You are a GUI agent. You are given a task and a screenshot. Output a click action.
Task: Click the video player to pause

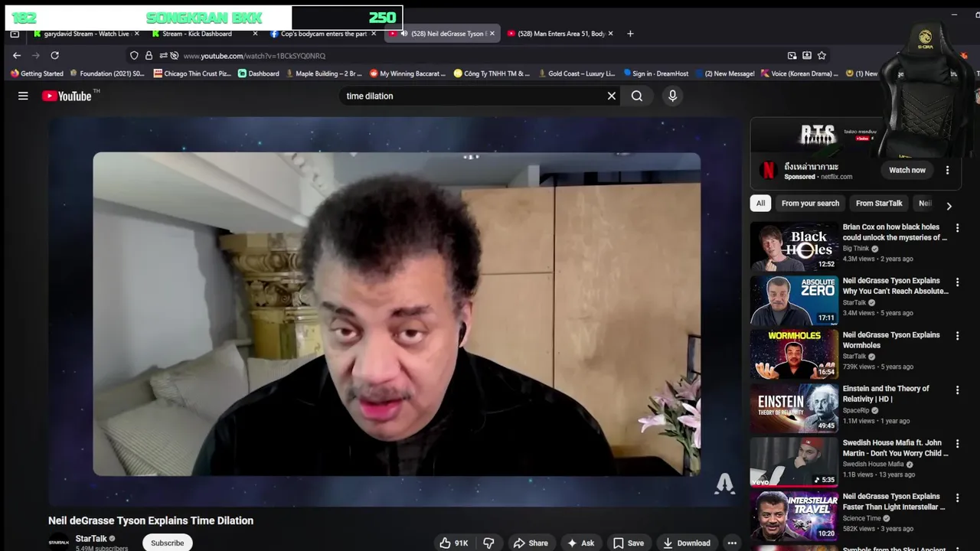(395, 311)
